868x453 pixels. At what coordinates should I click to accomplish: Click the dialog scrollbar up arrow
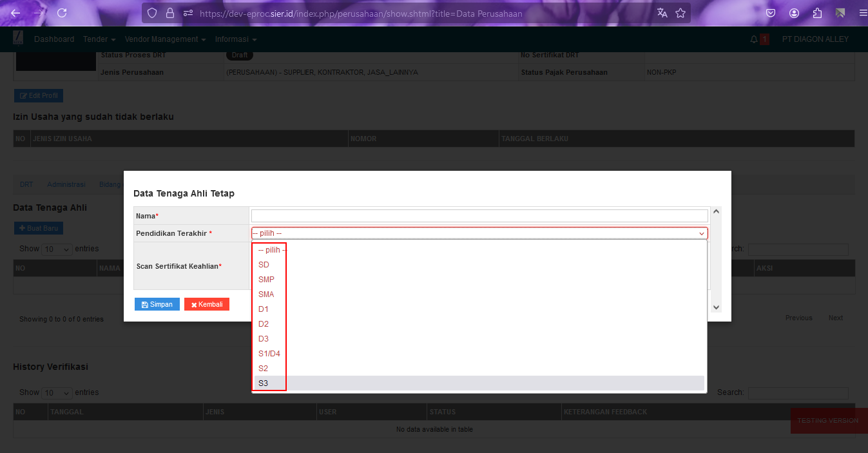tap(717, 211)
